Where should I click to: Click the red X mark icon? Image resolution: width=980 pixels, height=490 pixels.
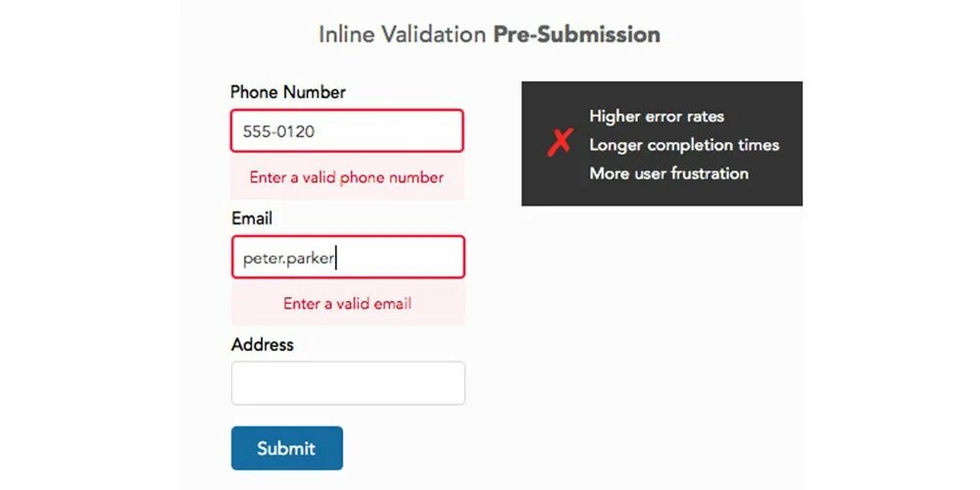[560, 142]
